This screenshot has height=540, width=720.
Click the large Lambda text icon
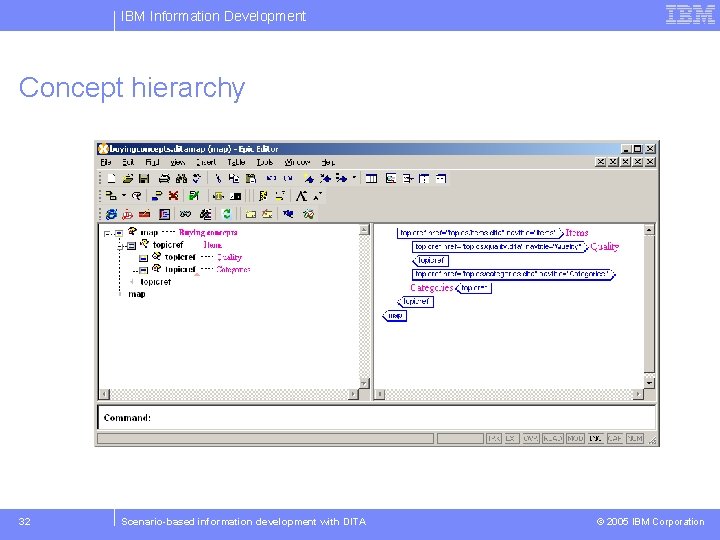301,196
